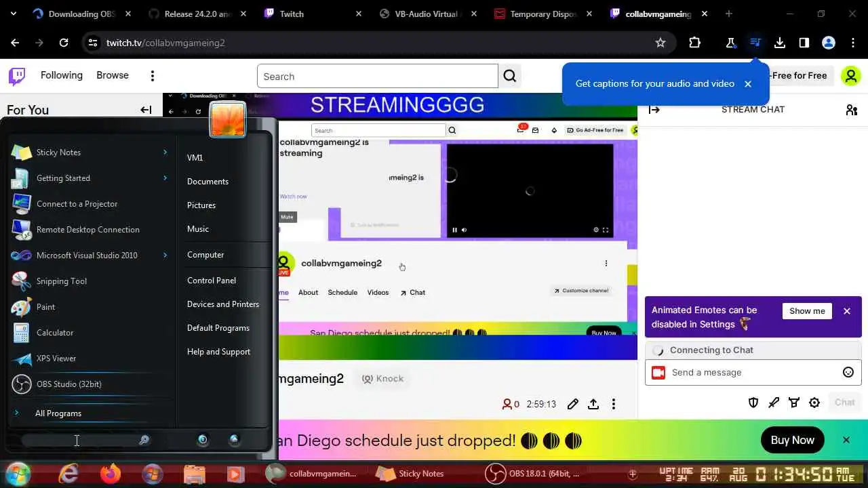This screenshot has height=488, width=868.
Task: Open the Videos tab on channel page
Action: (378, 293)
